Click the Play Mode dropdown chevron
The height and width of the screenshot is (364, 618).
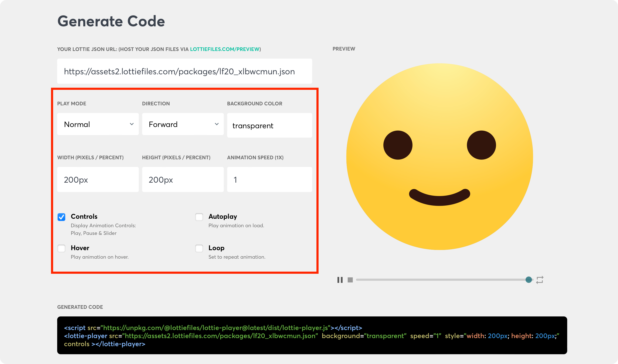(132, 124)
